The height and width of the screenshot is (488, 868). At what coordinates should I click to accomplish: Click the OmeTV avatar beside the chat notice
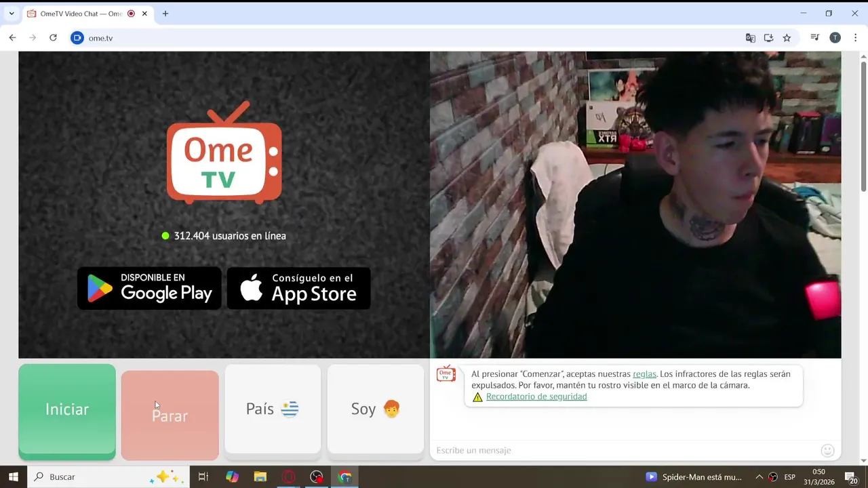(x=446, y=374)
